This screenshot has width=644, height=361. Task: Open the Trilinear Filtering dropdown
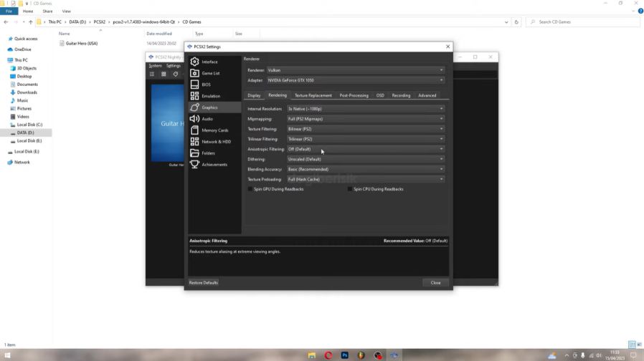[x=366, y=139]
